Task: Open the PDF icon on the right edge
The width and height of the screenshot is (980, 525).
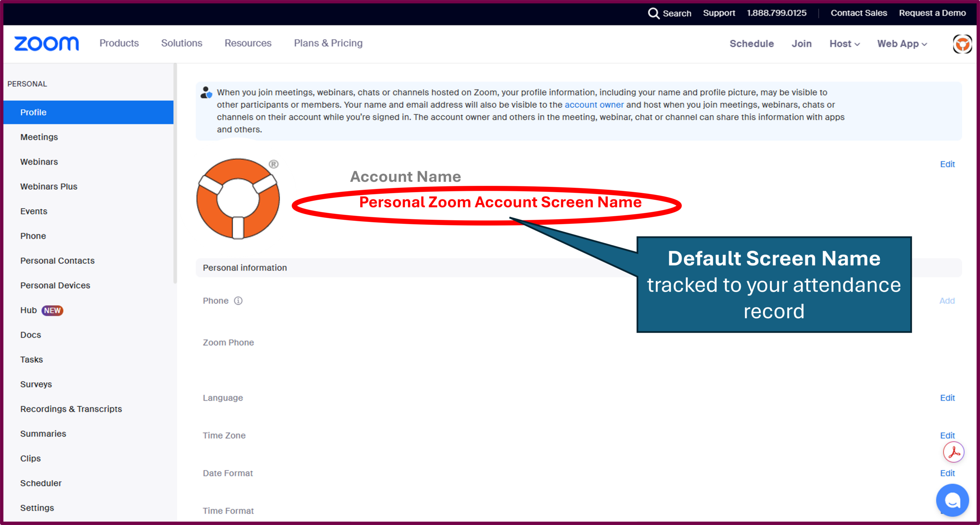Action: pos(953,452)
